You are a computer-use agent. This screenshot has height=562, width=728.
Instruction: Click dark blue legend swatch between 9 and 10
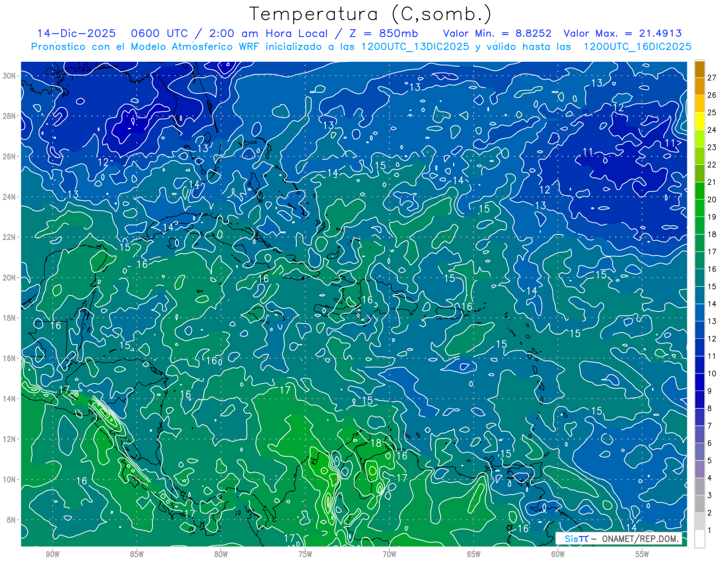[699, 382]
